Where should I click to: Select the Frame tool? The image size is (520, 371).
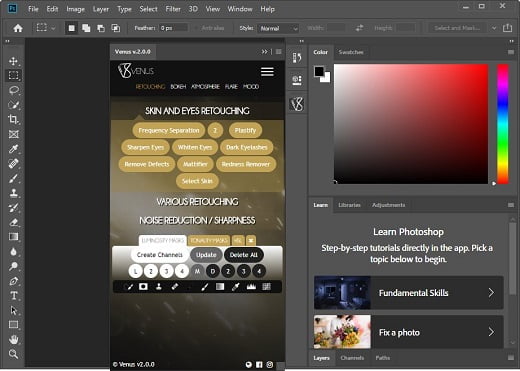[14, 134]
